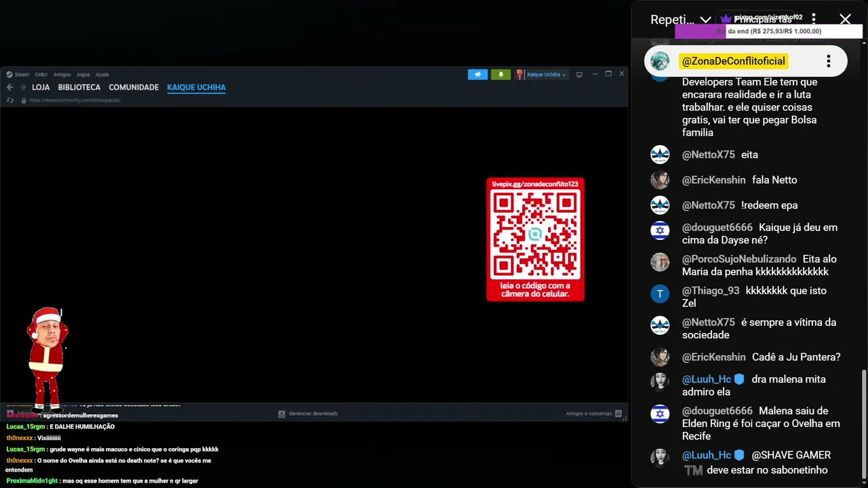Screen dimensions: 868x488
Task: Open the Ajuda menu
Action: (x=102, y=75)
